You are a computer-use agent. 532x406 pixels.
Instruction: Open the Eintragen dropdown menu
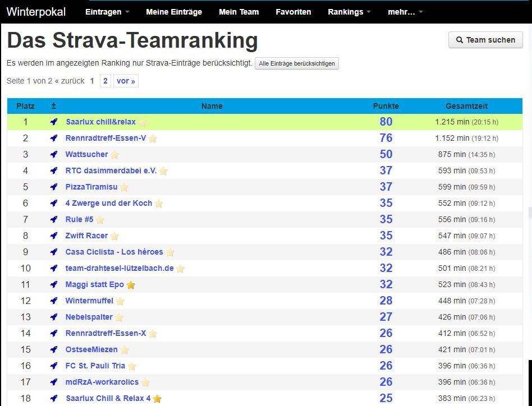[107, 12]
